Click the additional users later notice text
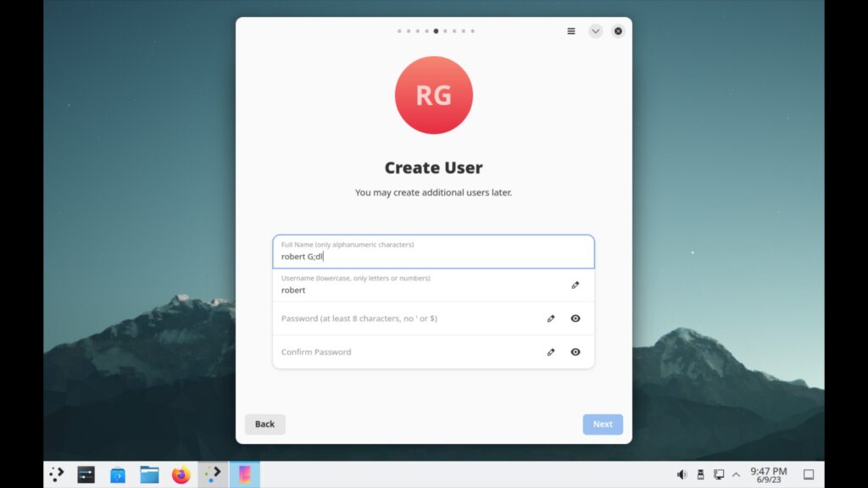The image size is (868, 488). coord(433,192)
